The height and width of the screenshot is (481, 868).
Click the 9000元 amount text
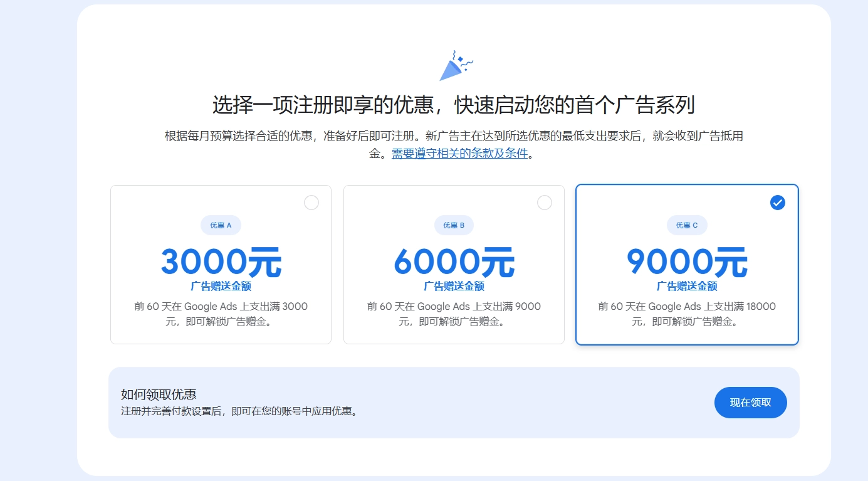(687, 262)
